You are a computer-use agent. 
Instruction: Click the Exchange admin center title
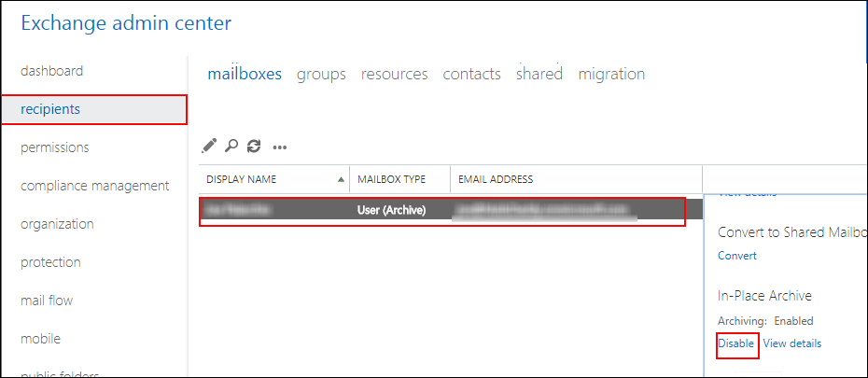tap(126, 23)
